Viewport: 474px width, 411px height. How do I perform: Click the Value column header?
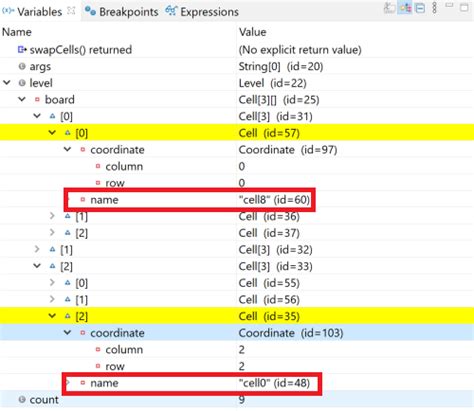click(252, 32)
